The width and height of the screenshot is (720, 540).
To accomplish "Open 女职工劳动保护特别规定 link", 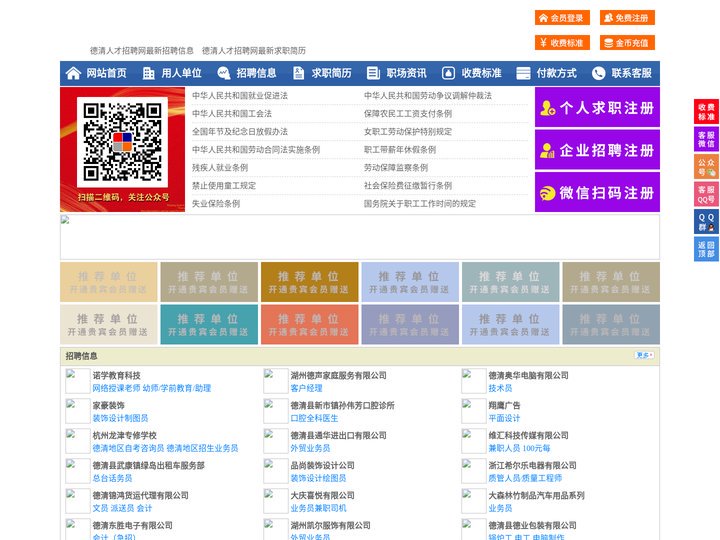I will [x=408, y=132].
